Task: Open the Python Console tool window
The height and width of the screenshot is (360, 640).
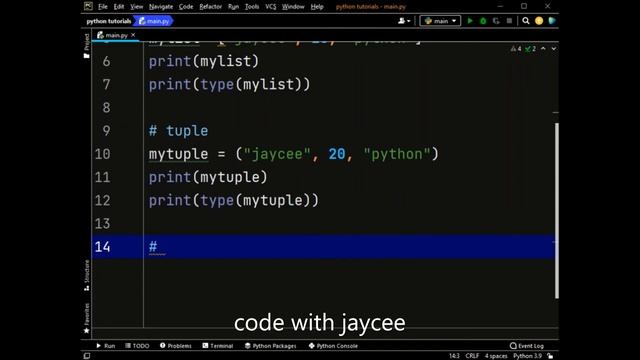Action: (x=333, y=346)
